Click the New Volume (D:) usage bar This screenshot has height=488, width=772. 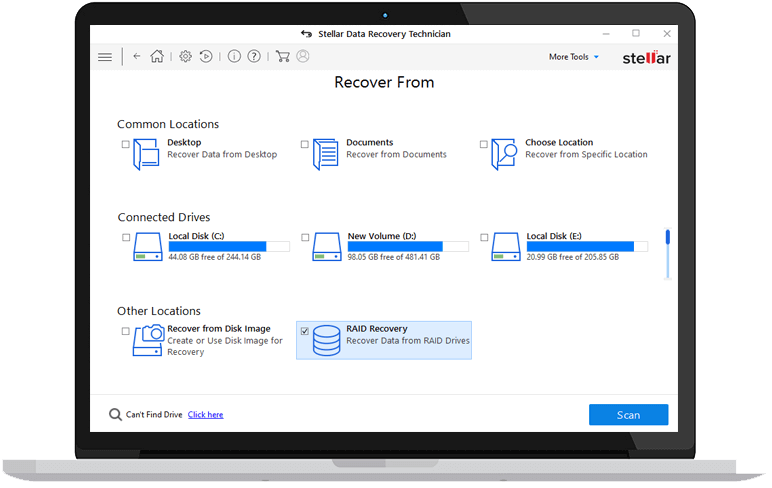[408, 246]
